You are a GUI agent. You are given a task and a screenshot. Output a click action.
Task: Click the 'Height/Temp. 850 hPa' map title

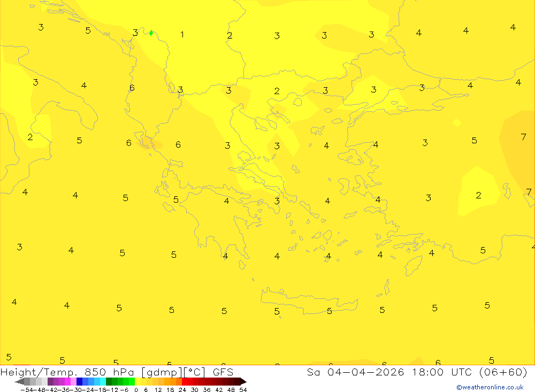67,372
